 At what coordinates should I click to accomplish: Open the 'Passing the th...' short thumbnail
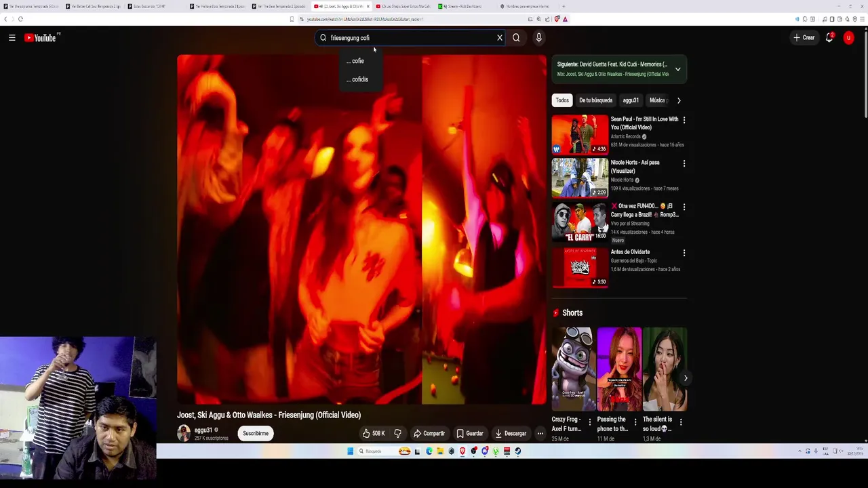pos(619,369)
